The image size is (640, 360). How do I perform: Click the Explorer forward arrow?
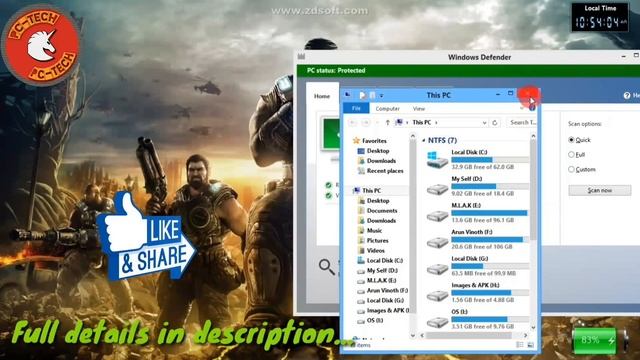click(x=366, y=122)
